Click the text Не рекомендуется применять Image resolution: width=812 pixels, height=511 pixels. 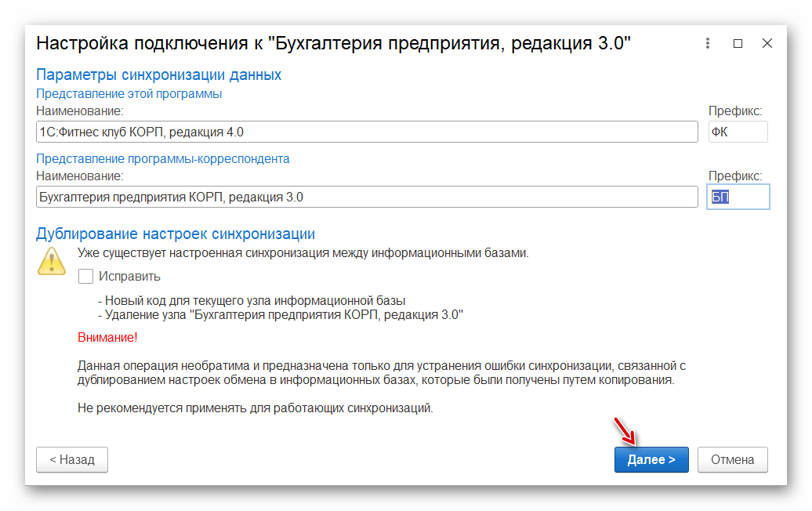coord(256,408)
